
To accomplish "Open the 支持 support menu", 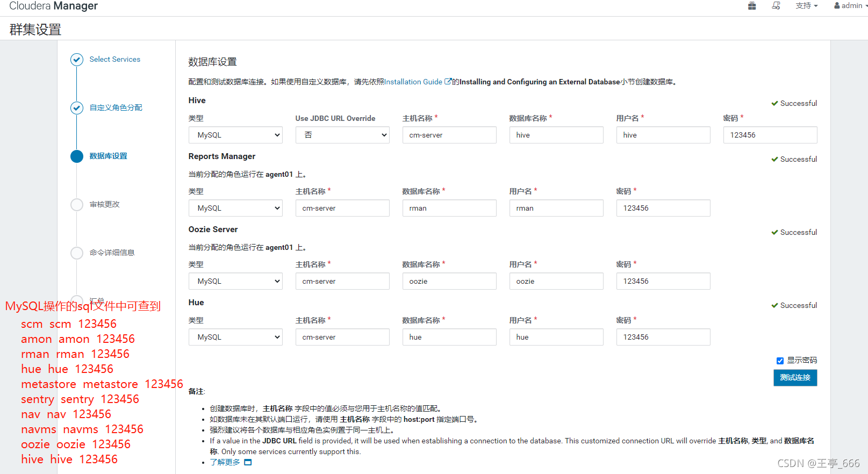I will coord(807,5).
